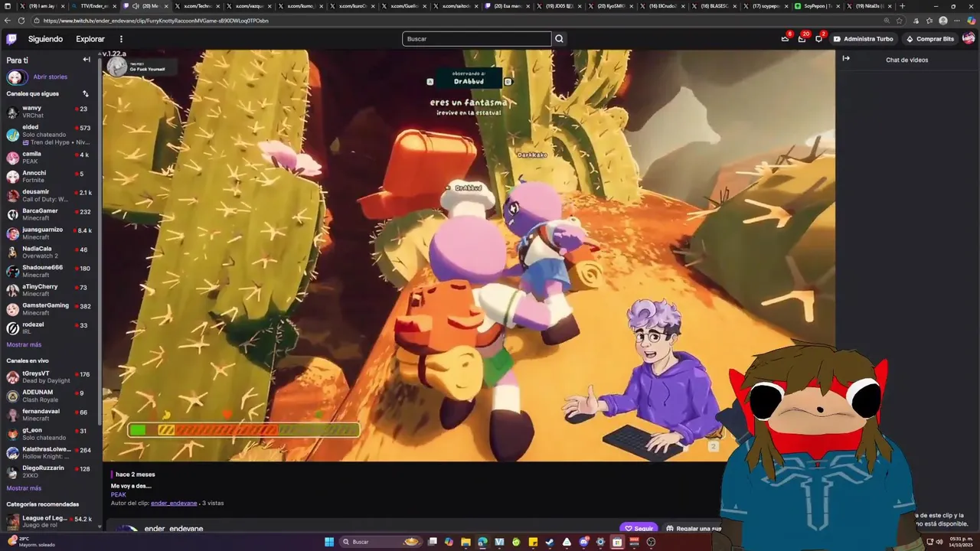Open BarcaGamer channel
This screenshot has height=551, width=980.
[x=50, y=214]
